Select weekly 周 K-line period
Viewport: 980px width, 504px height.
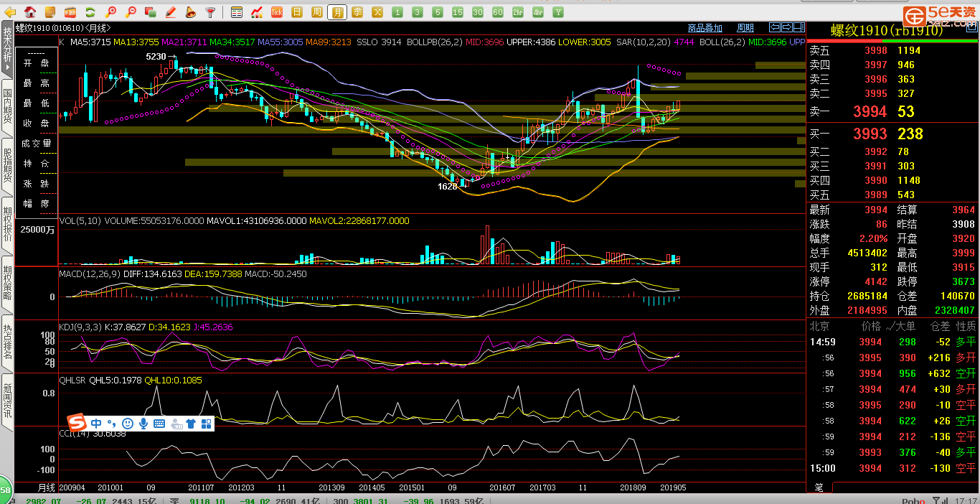[317, 12]
